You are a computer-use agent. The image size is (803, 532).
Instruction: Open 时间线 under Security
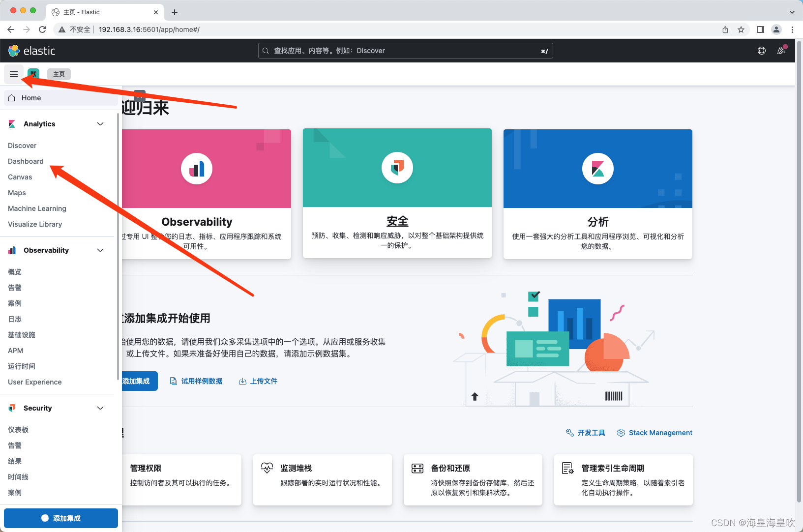[18, 477]
